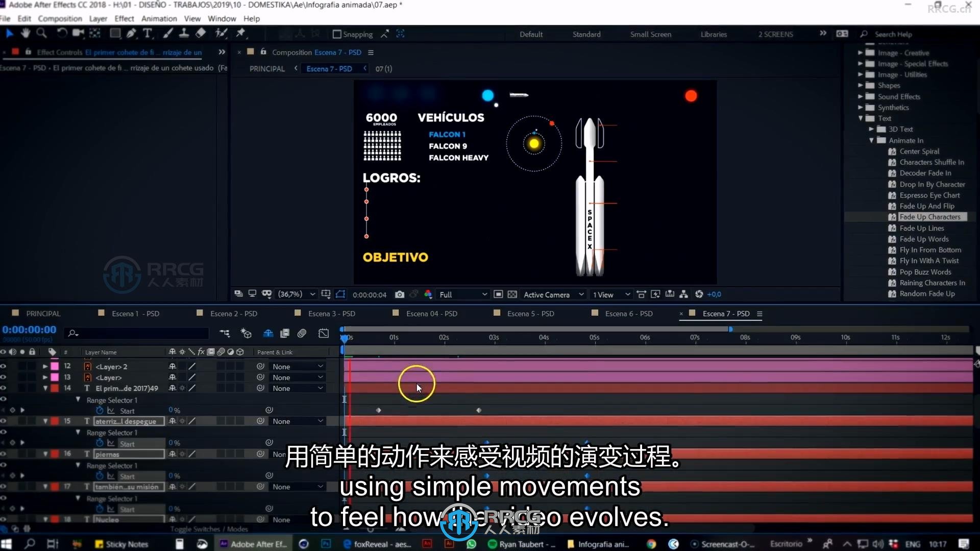Screen dimensions: 980x551
Task: Click the PRINCIPAL breadcrumb in viewer
Action: click(267, 68)
